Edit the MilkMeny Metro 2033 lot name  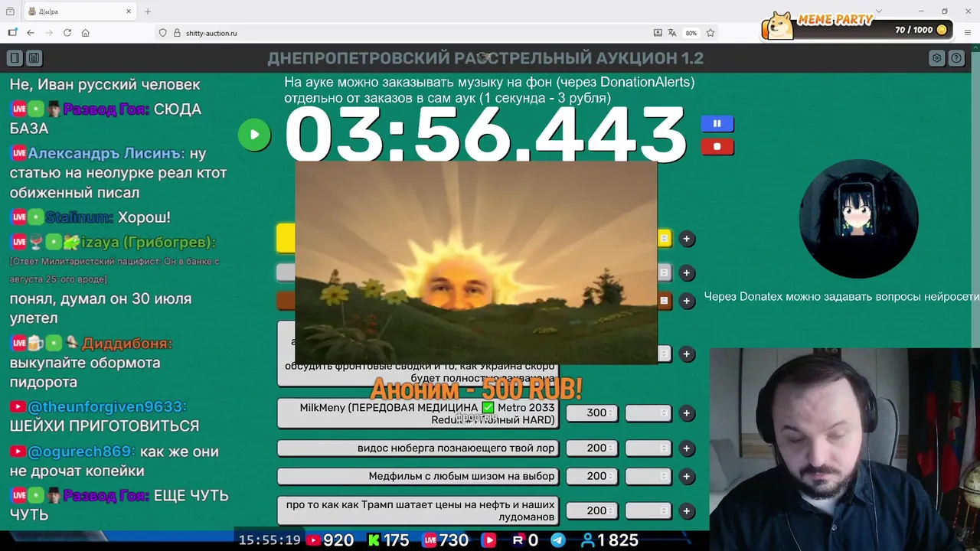point(418,413)
